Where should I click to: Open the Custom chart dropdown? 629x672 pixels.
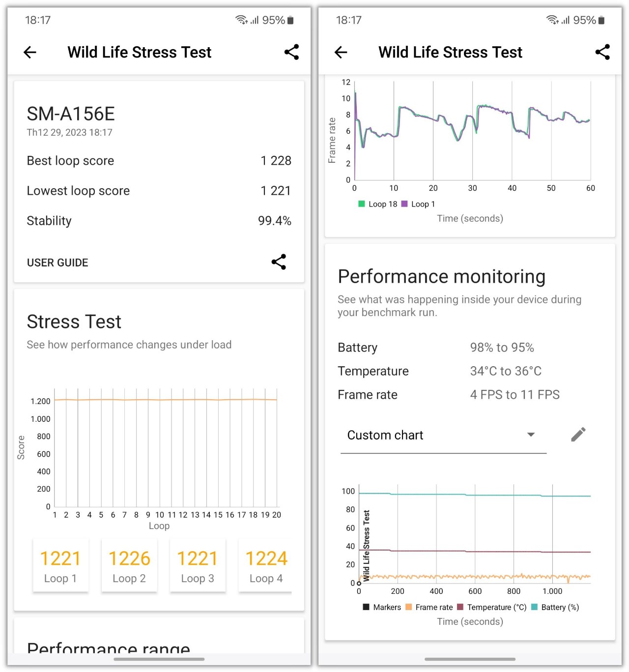click(530, 434)
